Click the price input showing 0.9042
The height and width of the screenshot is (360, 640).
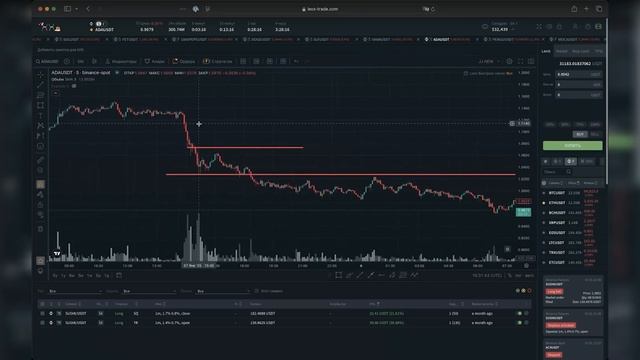click(x=579, y=74)
